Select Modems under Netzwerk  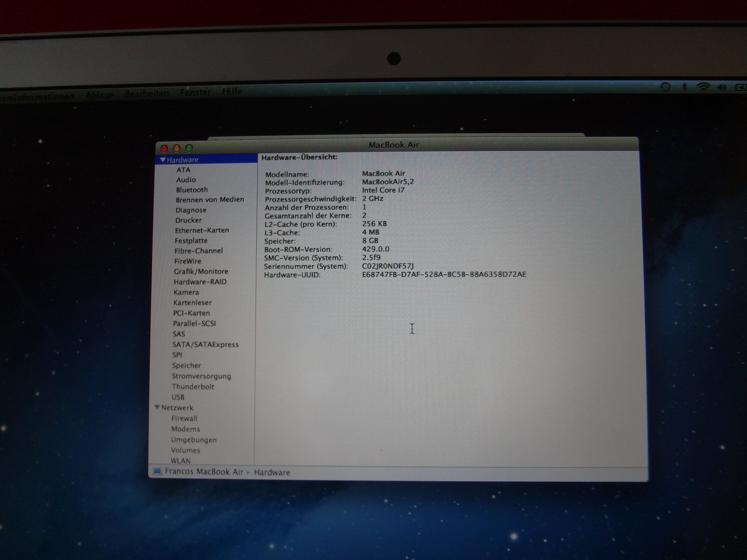(x=185, y=429)
